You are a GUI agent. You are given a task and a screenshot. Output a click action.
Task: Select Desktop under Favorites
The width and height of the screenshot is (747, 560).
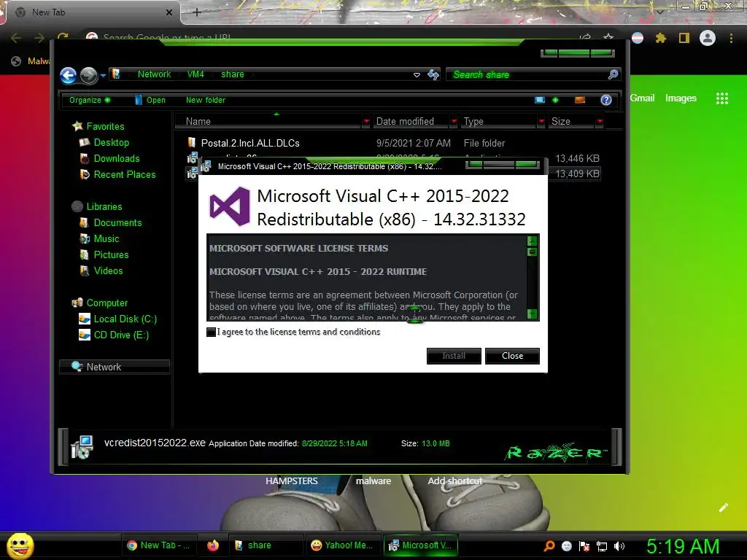pyautogui.click(x=111, y=142)
